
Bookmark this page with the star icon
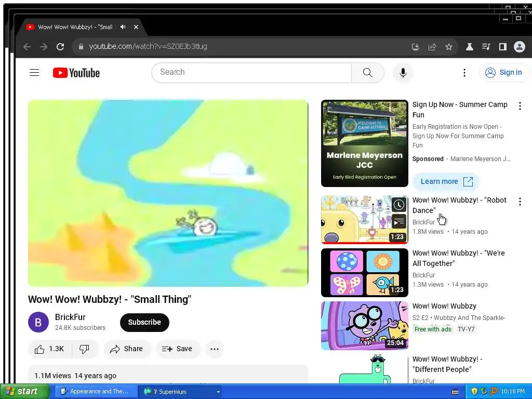point(448,47)
